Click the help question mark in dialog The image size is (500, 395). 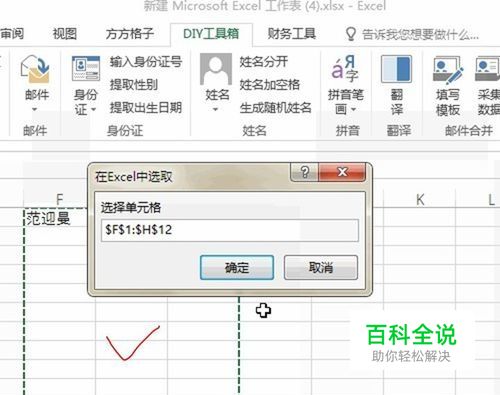tap(305, 172)
